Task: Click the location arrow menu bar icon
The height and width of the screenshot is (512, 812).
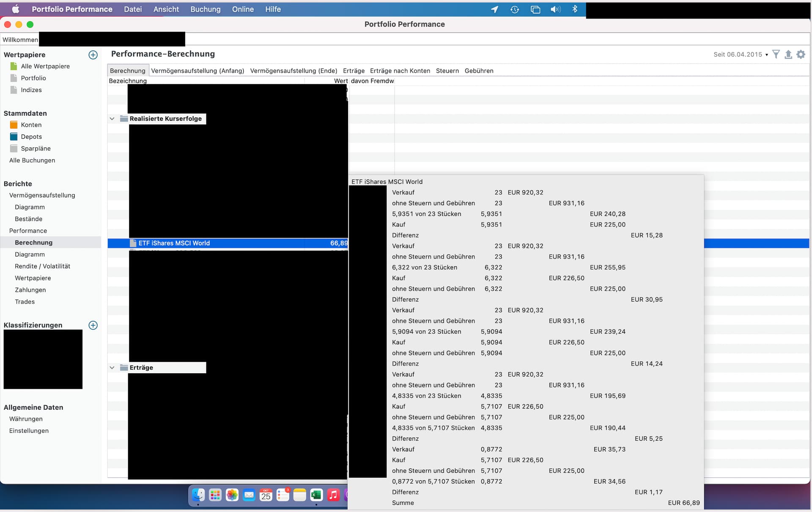Action: pyautogui.click(x=494, y=9)
